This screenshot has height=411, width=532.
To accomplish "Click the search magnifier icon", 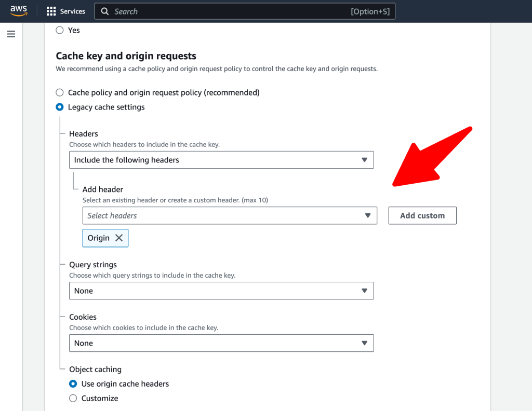I will [105, 11].
